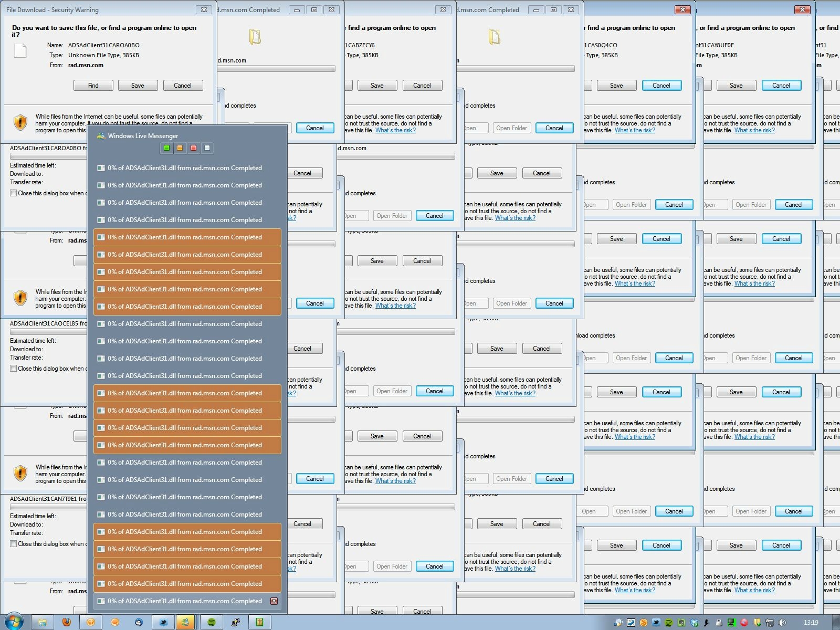The width and height of the screenshot is (840, 630).
Task: Click the disc icon in the system tray
Action: coord(618,623)
